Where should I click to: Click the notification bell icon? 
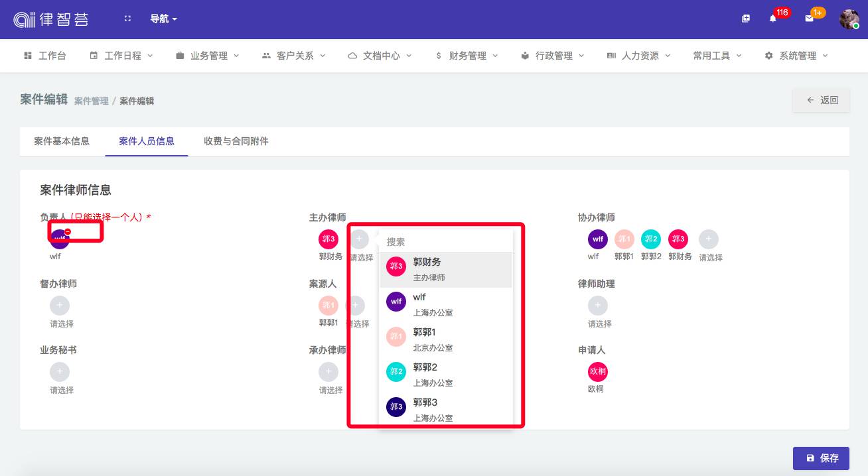pyautogui.click(x=772, y=19)
